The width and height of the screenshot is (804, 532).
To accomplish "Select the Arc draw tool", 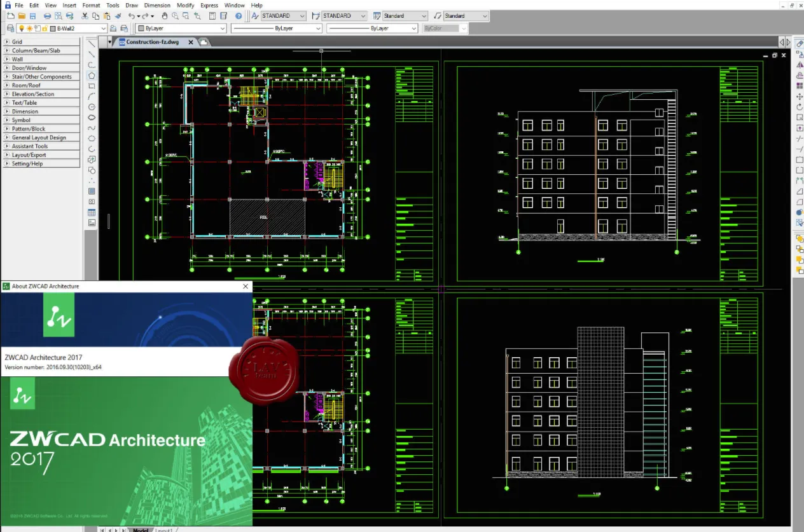I will pos(92,97).
